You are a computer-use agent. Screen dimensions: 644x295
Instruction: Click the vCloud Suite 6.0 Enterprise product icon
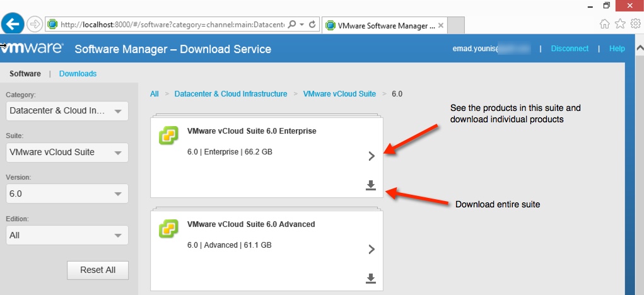click(x=168, y=136)
